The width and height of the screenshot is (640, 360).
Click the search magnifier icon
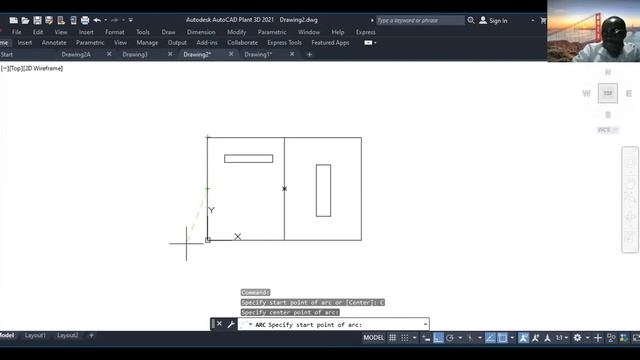point(471,20)
